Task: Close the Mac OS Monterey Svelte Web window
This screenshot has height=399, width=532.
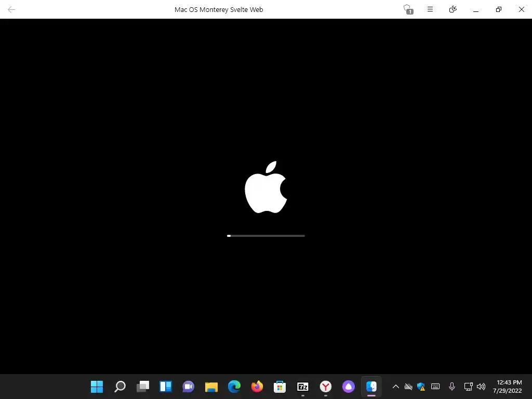Action: (521, 9)
